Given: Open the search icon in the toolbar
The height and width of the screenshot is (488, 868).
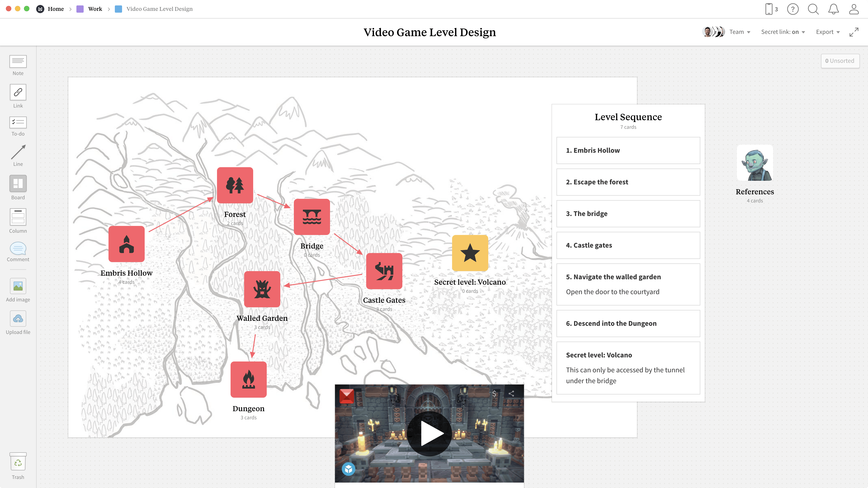Looking at the screenshot, I should tap(813, 9).
